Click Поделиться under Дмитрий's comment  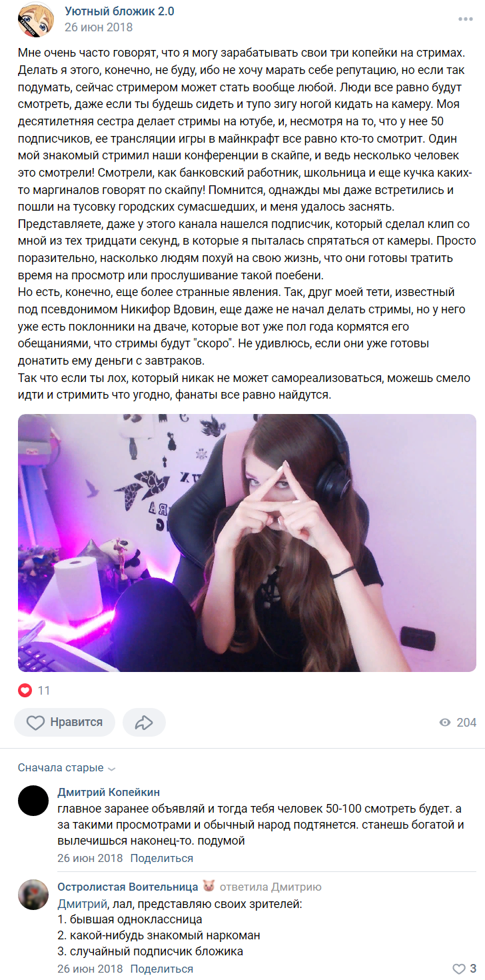(162, 858)
